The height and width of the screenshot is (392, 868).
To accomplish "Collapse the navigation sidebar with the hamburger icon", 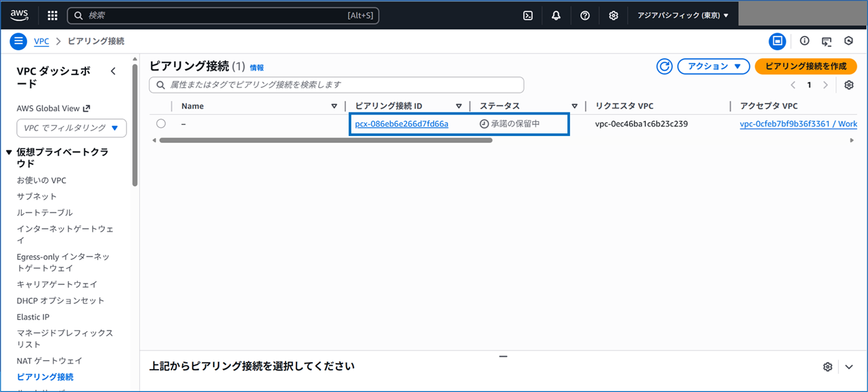I will pos(18,41).
